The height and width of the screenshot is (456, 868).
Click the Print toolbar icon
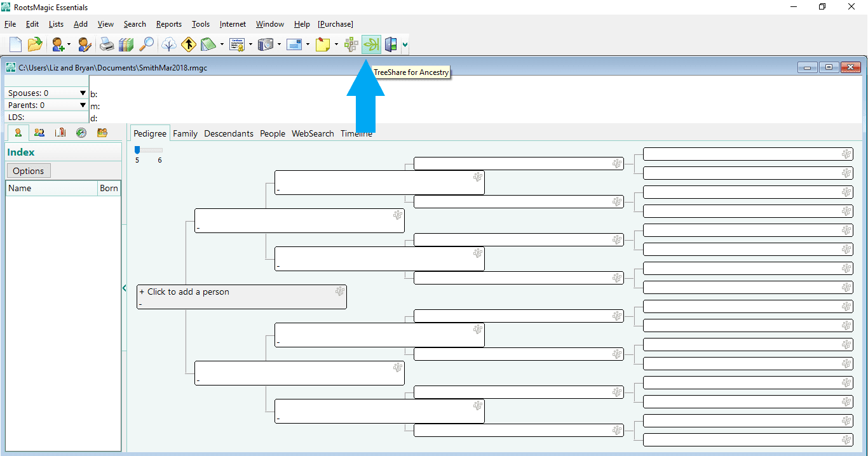click(x=107, y=44)
